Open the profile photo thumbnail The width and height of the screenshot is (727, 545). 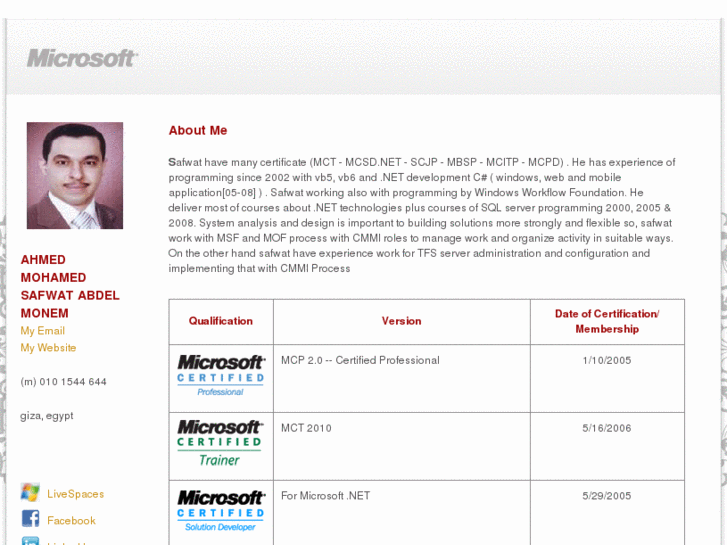click(x=75, y=175)
